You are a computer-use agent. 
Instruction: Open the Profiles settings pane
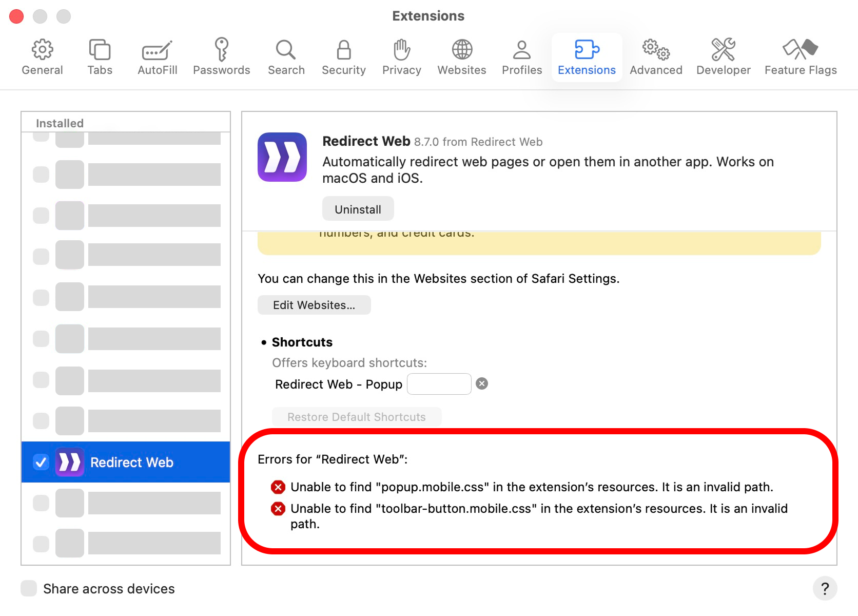pos(521,56)
